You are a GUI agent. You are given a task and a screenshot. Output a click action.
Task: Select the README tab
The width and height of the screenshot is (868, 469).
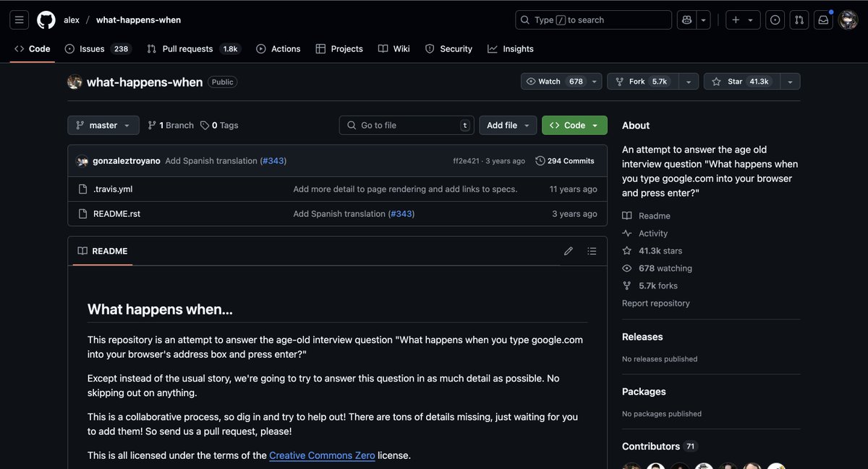(103, 251)
